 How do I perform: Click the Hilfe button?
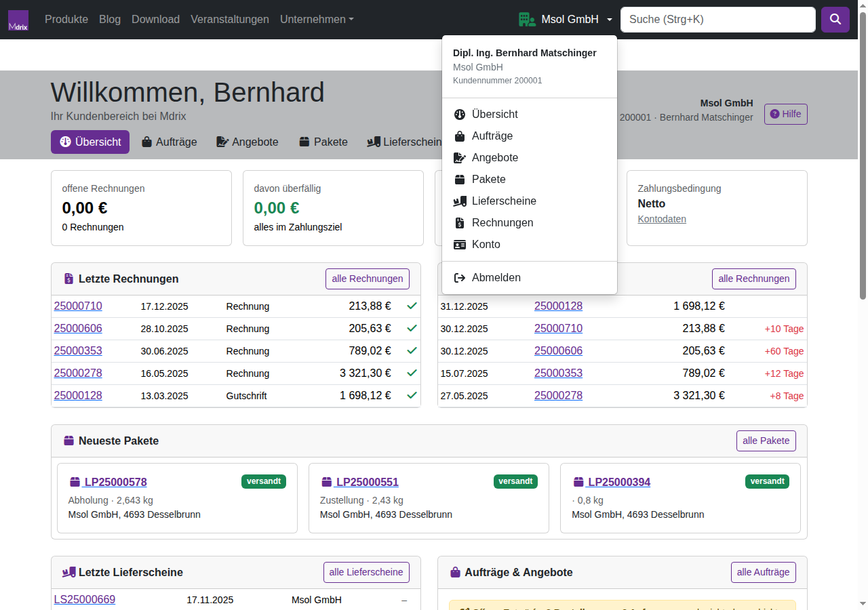tap(786, 114)
